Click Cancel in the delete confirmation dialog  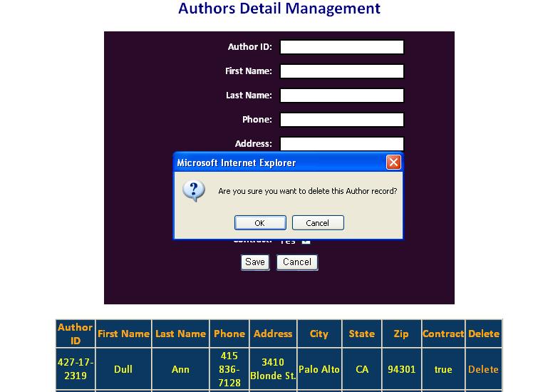coord(318,223)
